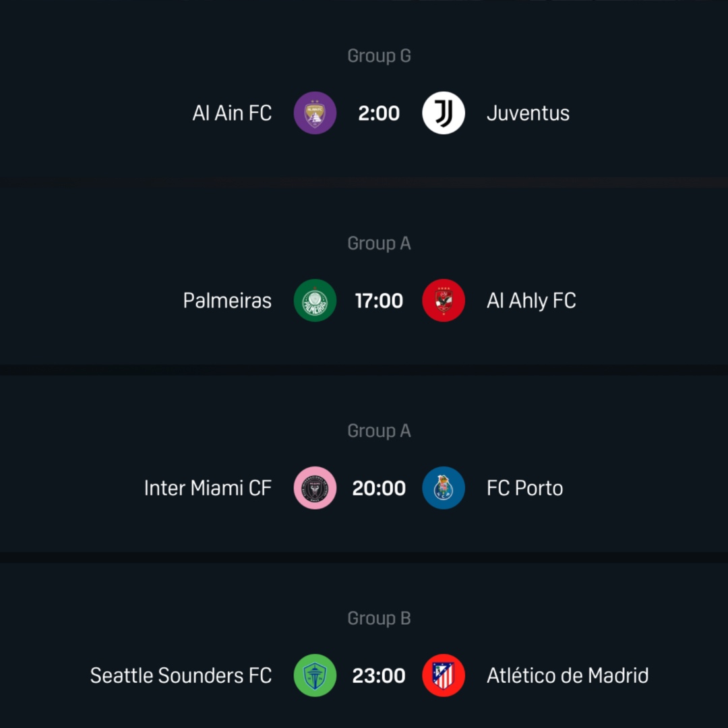Open the Inter Miami CF team name
The height and width of the screenshot is (728, 728).
208,487
